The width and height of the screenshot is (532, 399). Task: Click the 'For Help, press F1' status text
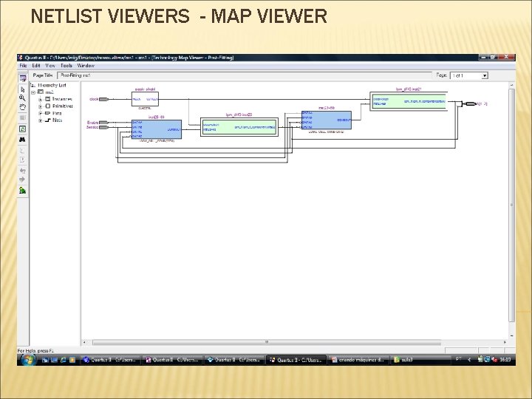click(35, 351)
